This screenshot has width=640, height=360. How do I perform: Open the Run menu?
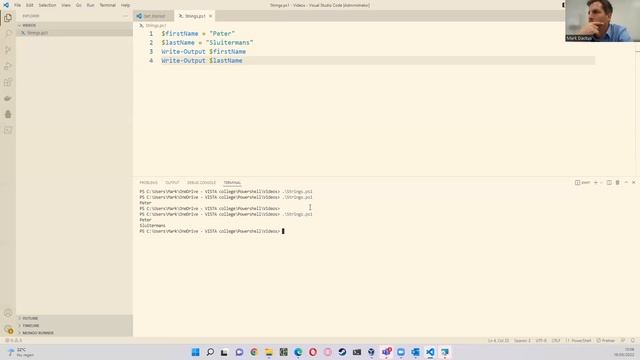pyautogui.click(x=90, y=5)
